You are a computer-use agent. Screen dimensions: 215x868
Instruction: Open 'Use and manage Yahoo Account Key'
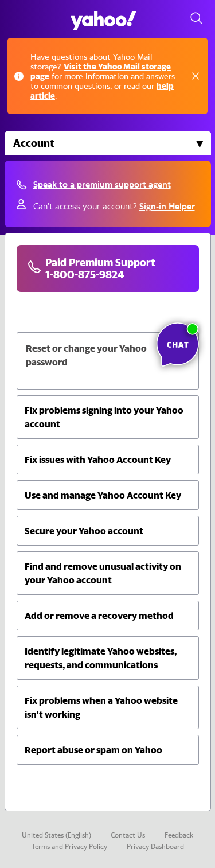coord(108,495)
